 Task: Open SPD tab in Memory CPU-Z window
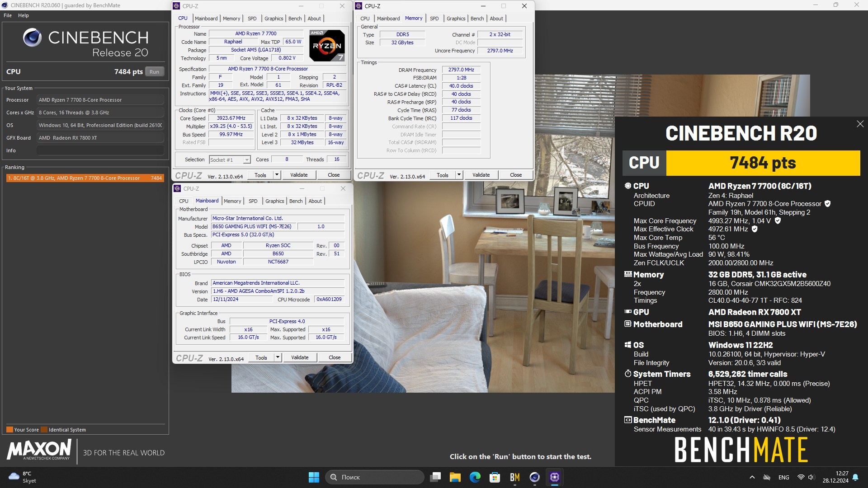pyautogui.click(x=434, y=19)
